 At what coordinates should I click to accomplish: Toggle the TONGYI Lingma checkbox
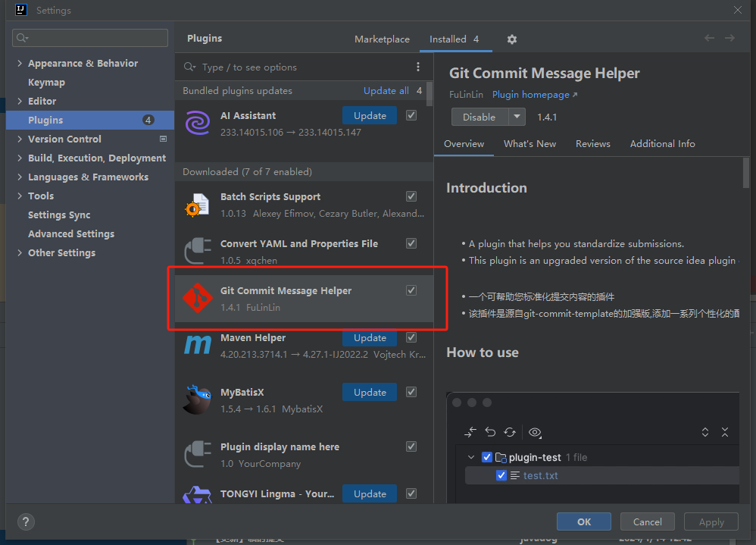[411, 493]
